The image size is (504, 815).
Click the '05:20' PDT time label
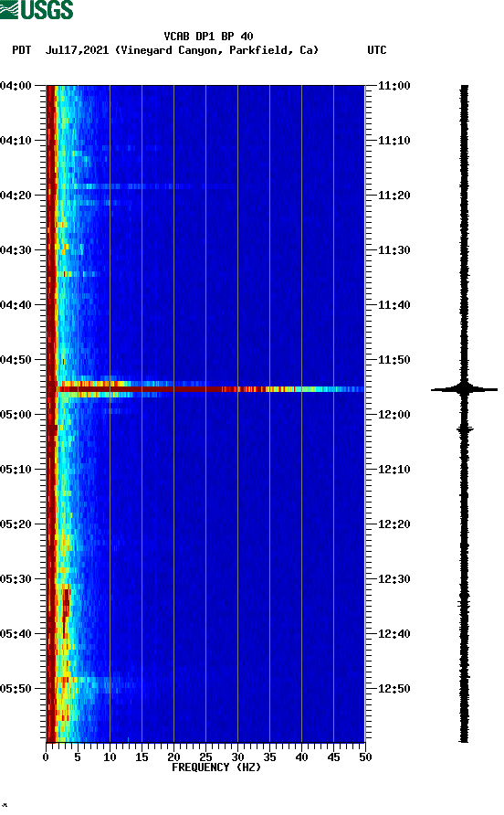coord(16,524)
